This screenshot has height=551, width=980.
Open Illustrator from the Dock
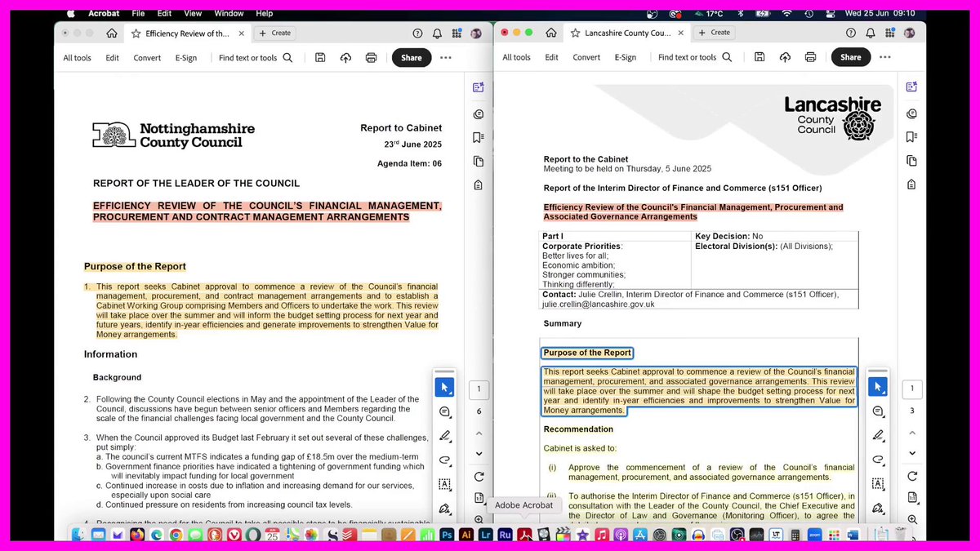pos(467,535)
